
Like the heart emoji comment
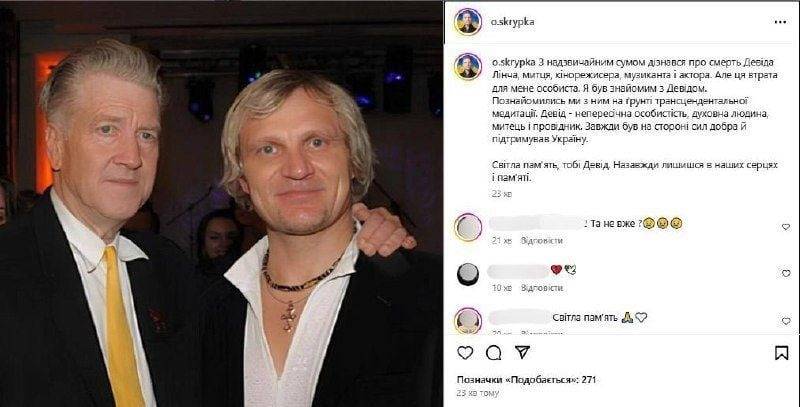(786, 274)
